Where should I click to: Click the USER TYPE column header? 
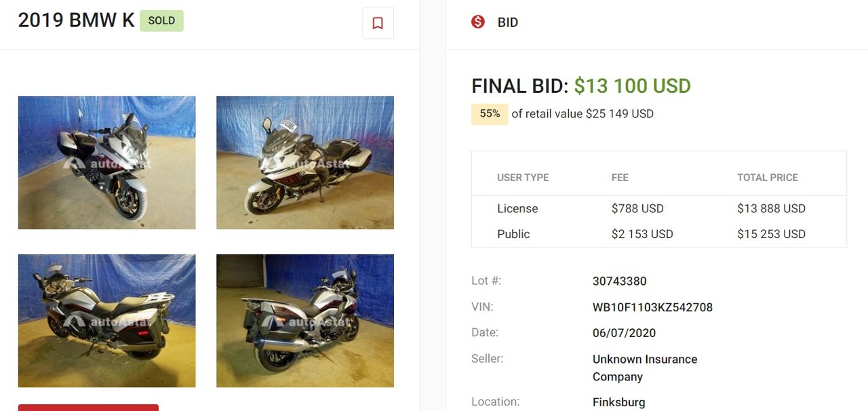click(x=523, y=178)
